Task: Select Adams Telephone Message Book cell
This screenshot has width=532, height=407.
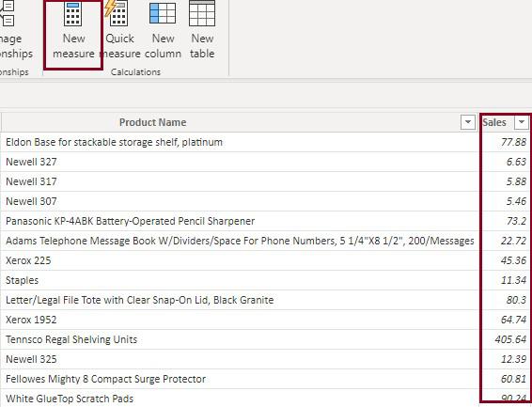Action: click(239, 241)
